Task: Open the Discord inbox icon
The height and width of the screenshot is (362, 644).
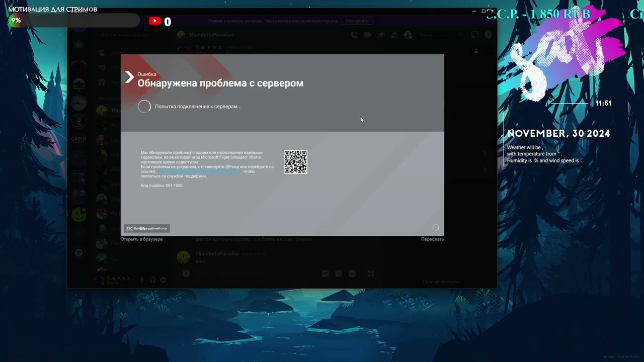Action: click(x=474, y=35)
